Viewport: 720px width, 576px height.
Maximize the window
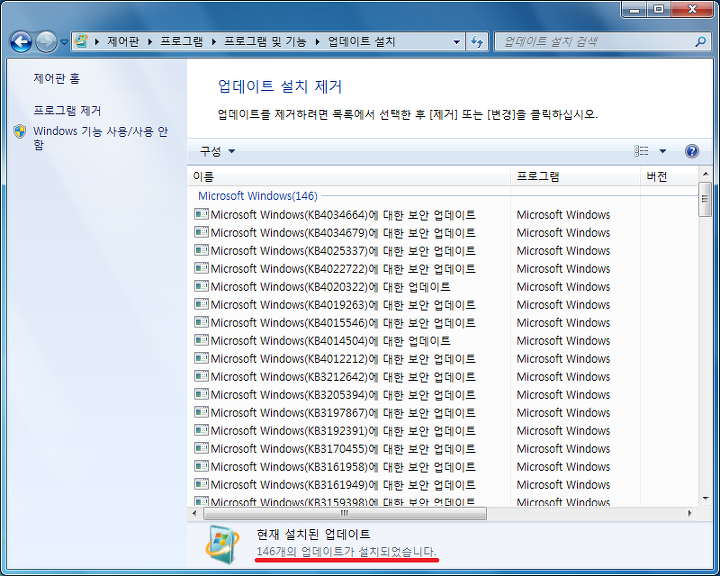pos(659,9)
